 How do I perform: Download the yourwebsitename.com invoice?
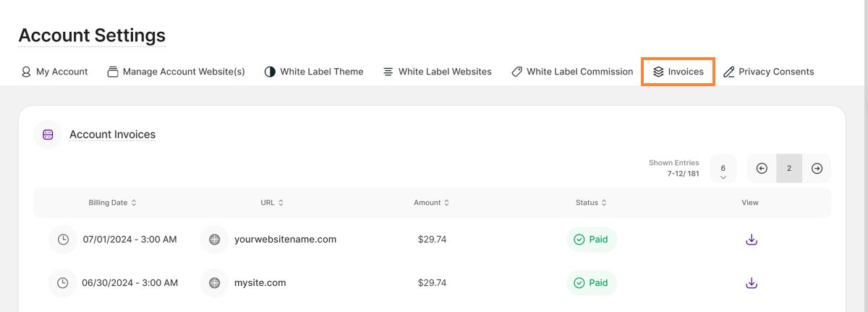[752, 240]
